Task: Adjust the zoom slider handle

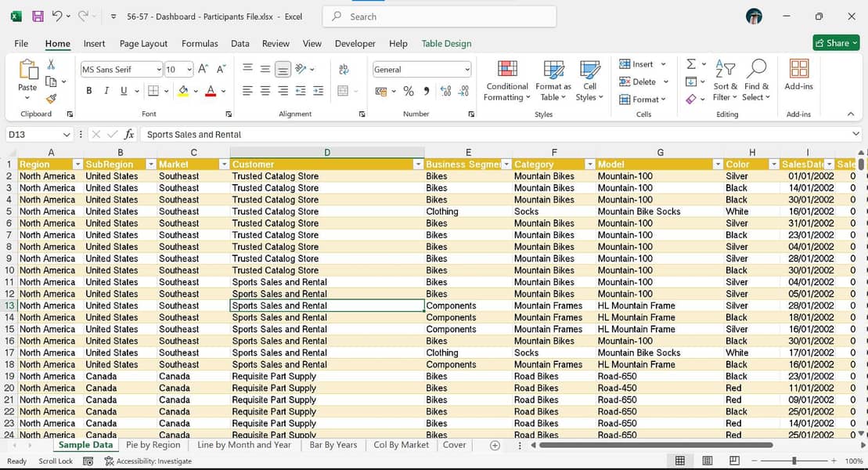Action: coord(794,461)
